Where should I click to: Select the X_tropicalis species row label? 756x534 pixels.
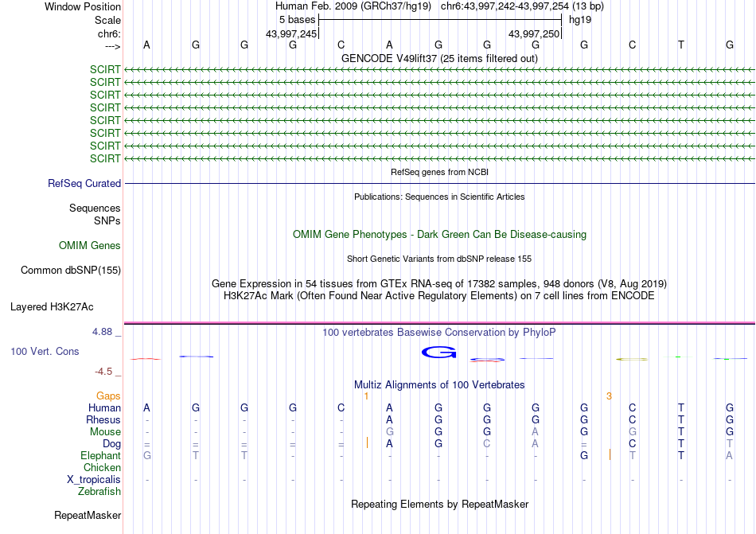(x=94, y=480)
